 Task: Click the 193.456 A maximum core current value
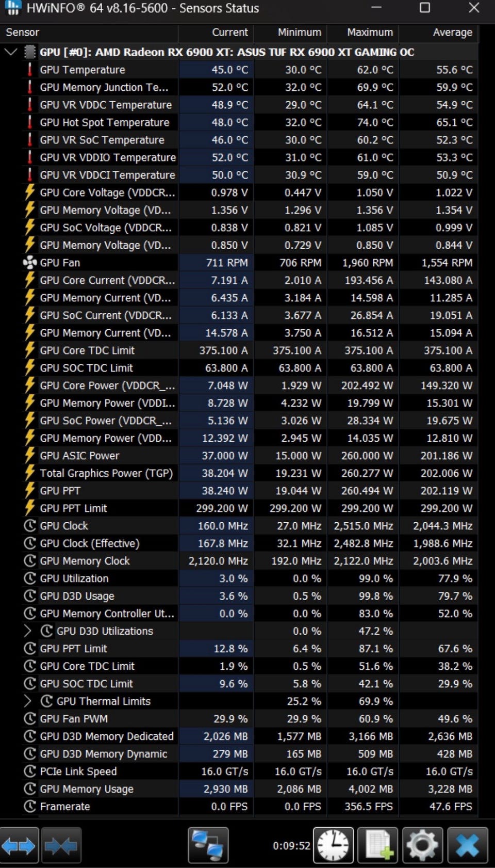pos(369,280)
